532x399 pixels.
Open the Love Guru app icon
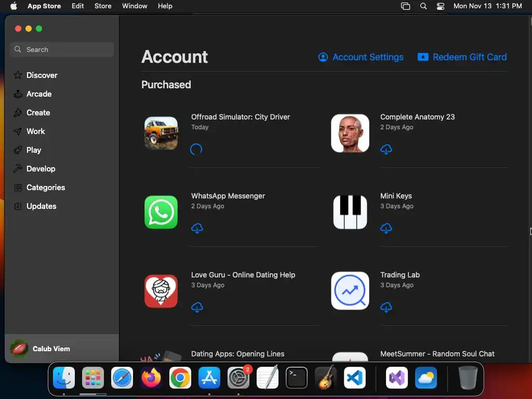pyautogui.click(x=161, y=291)
